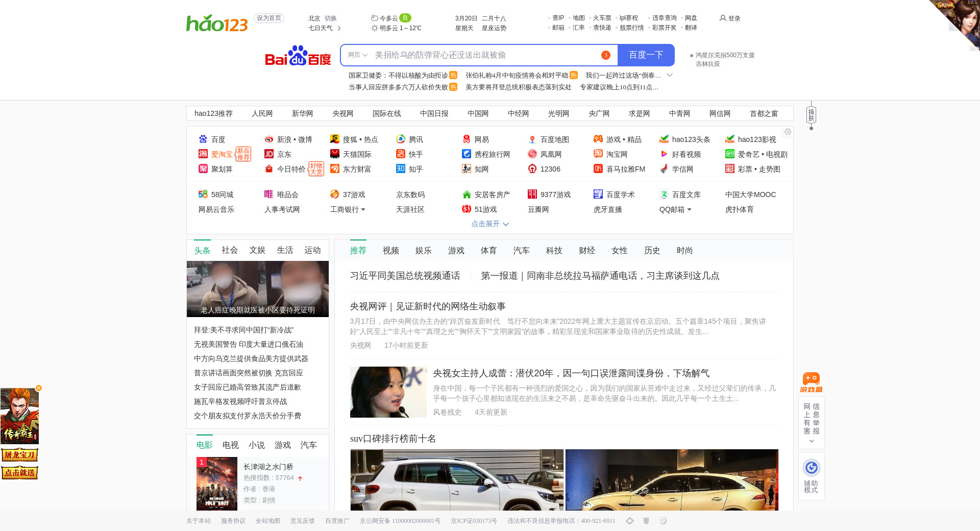Close the floating game ad
Viewport: 980px width, 531px height.
click(39, 388)
